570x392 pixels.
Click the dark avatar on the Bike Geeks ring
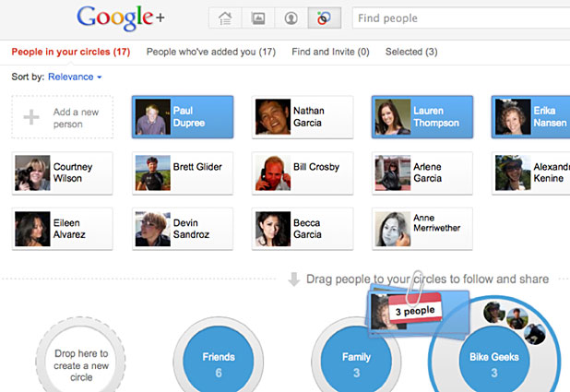(535, 334)
